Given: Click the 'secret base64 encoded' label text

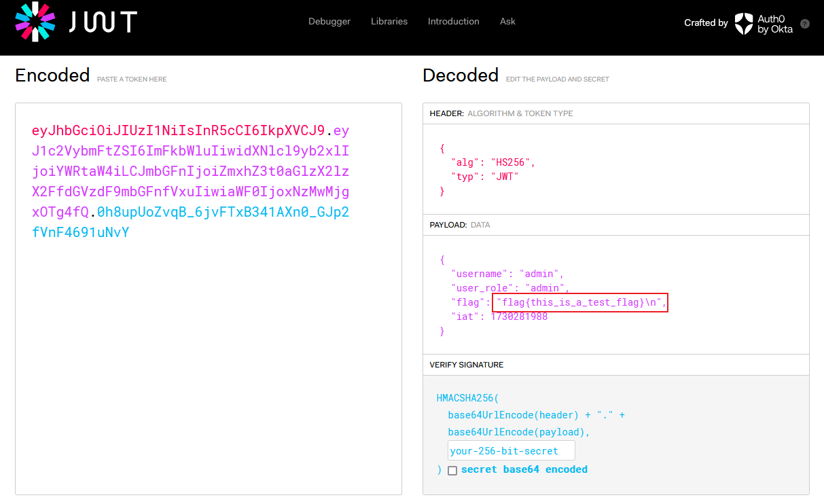Looking at the screenshot, I should click(524, 469).
